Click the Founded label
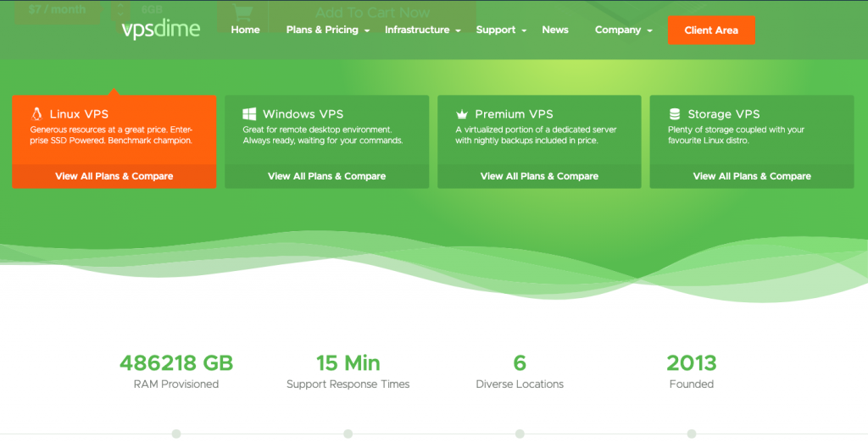This screenshot has width=868, height=442. tap(692, 384)
